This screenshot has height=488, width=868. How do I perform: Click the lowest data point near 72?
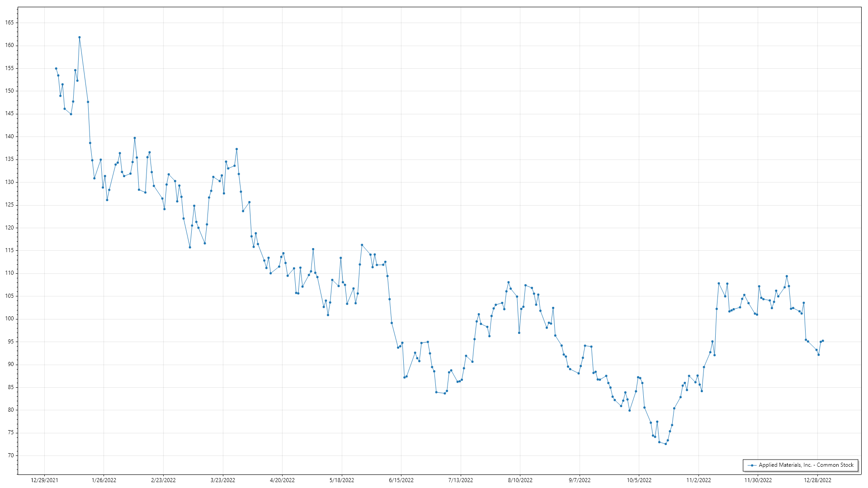pos(665,444)
